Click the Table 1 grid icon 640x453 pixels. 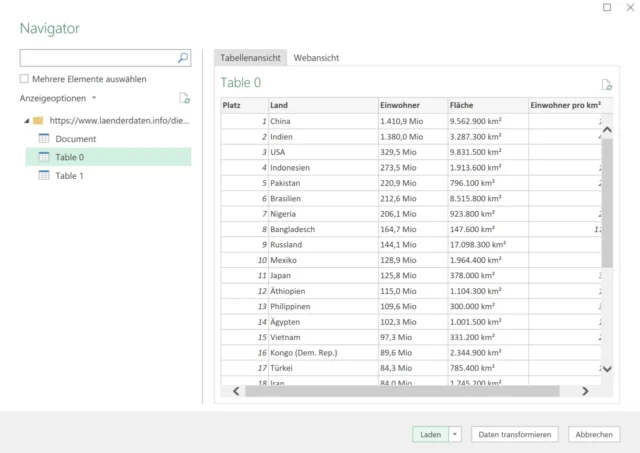[x=44, y=175]
